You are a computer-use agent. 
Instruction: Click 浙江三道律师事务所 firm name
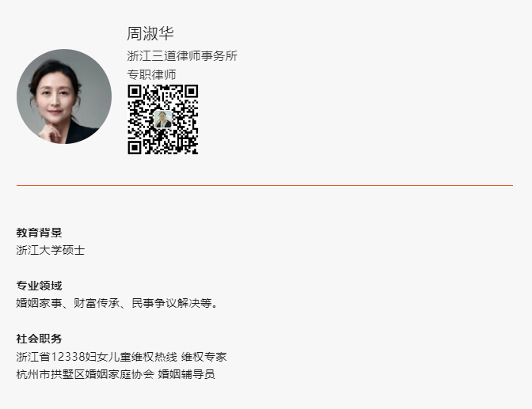point(182,56)
